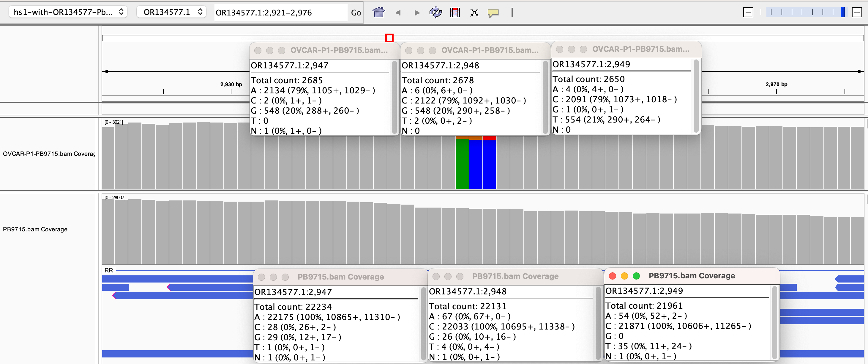Go forward to the next locus
The width and height of the screenshot is (868, 364).
[417, 12]
